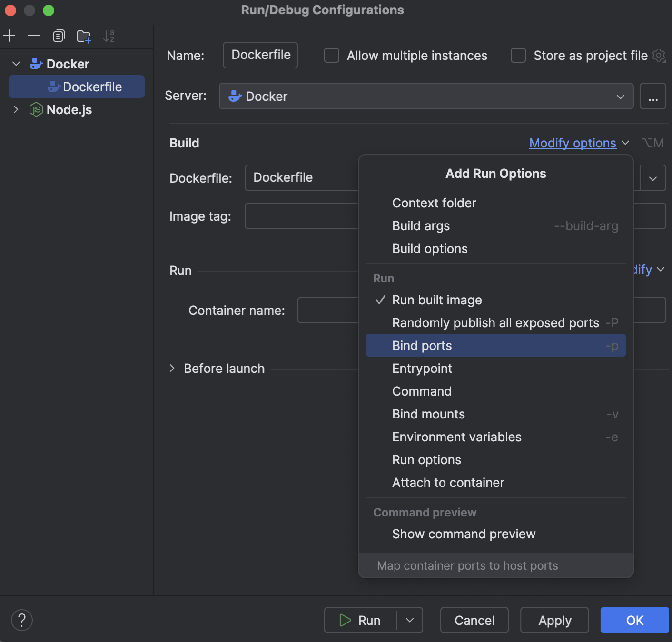The height and width of the screenshot is (642, 672).
Task: Enable Allow multiple instances
Action: (x=331, y=55)
